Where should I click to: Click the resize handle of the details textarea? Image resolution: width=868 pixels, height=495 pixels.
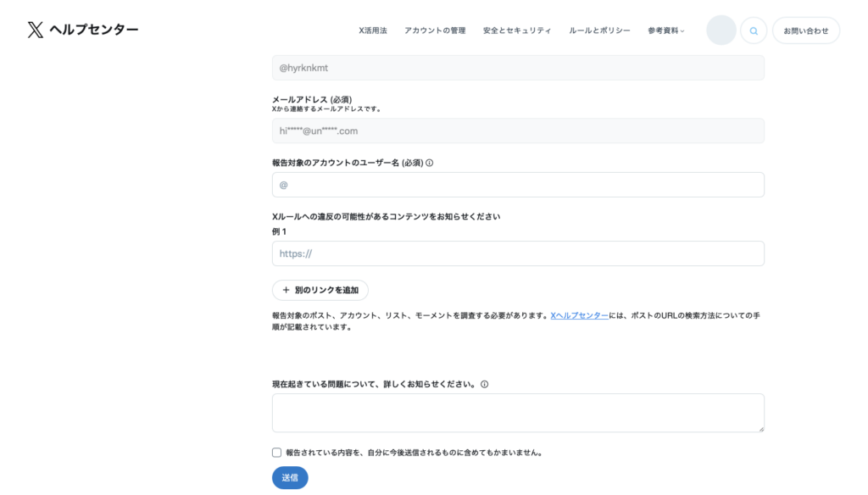pyautogui.click(x=759, y=428)
